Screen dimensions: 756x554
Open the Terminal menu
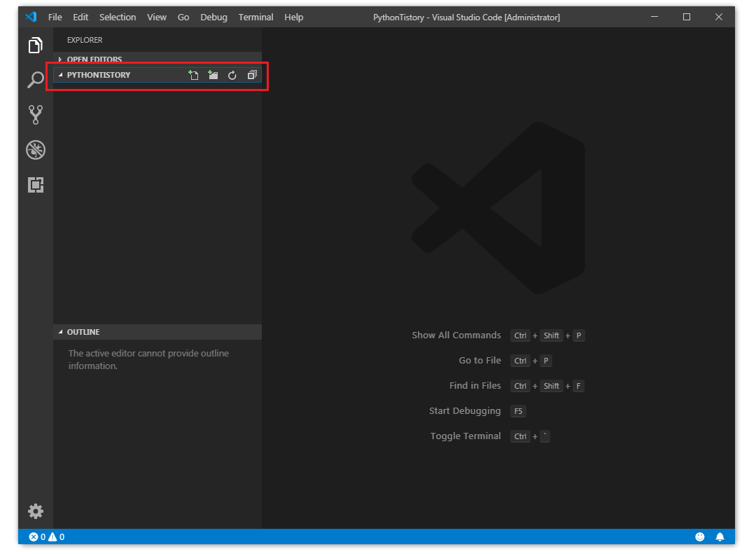click(255, 17)
